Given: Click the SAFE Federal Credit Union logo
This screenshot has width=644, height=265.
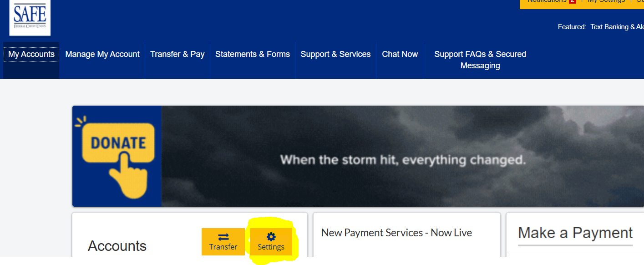Looking at the screenshot, I should tap(30, 17).
